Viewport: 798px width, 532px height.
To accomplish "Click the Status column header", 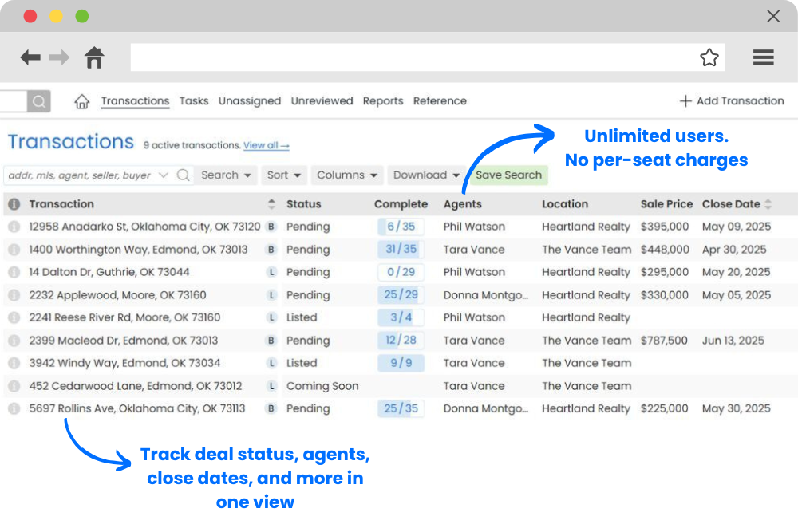I will coord(304,204).
